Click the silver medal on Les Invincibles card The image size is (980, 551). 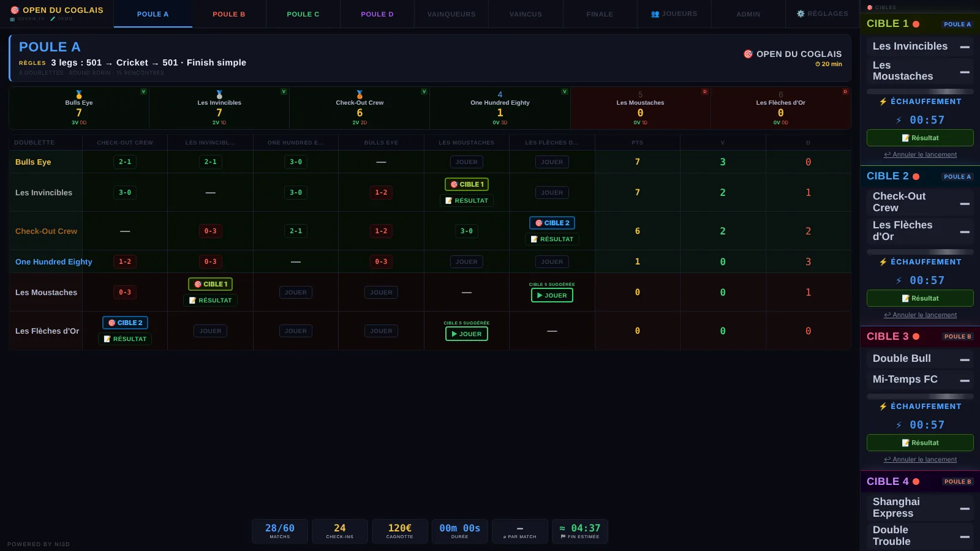[x=219, y=94]
